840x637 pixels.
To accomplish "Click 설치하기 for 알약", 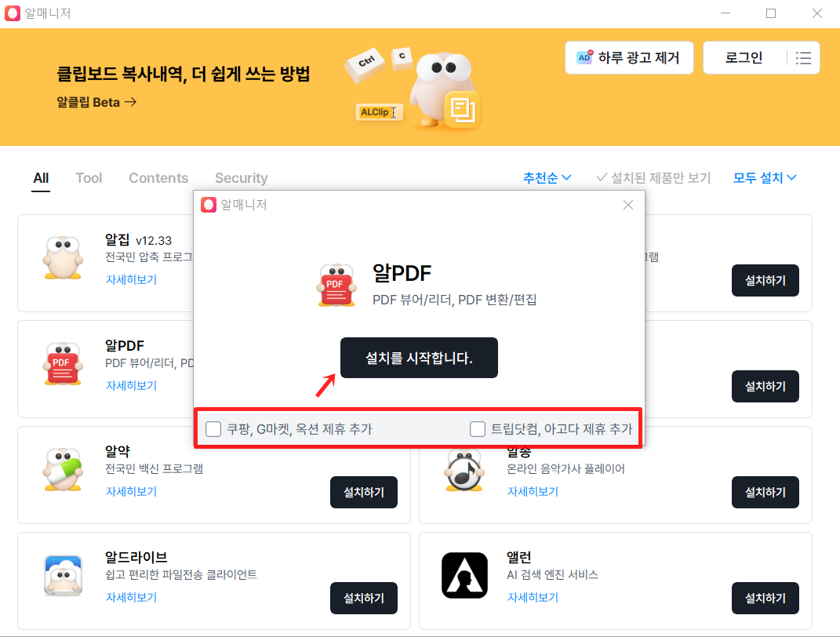I will 364,493.
